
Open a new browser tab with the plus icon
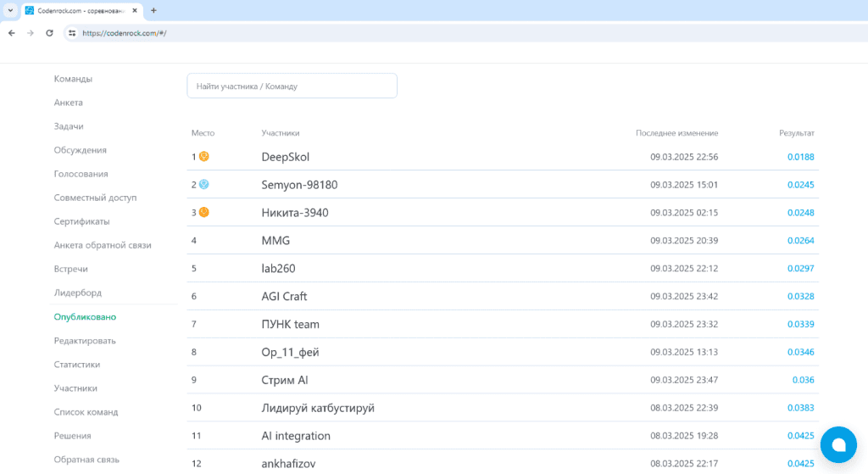tap(153, 10)
